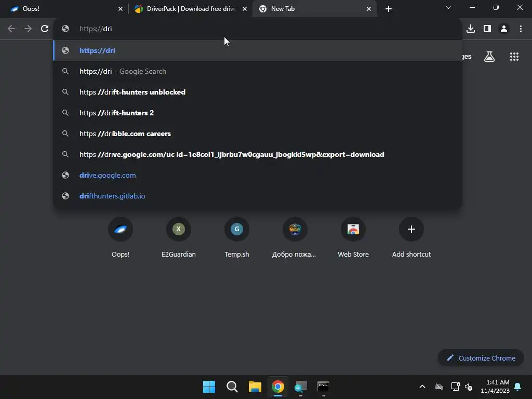Screen dimensions: 532x399
Task: Select 'dribble.com careers' suggestion
Action: point(258,134)
